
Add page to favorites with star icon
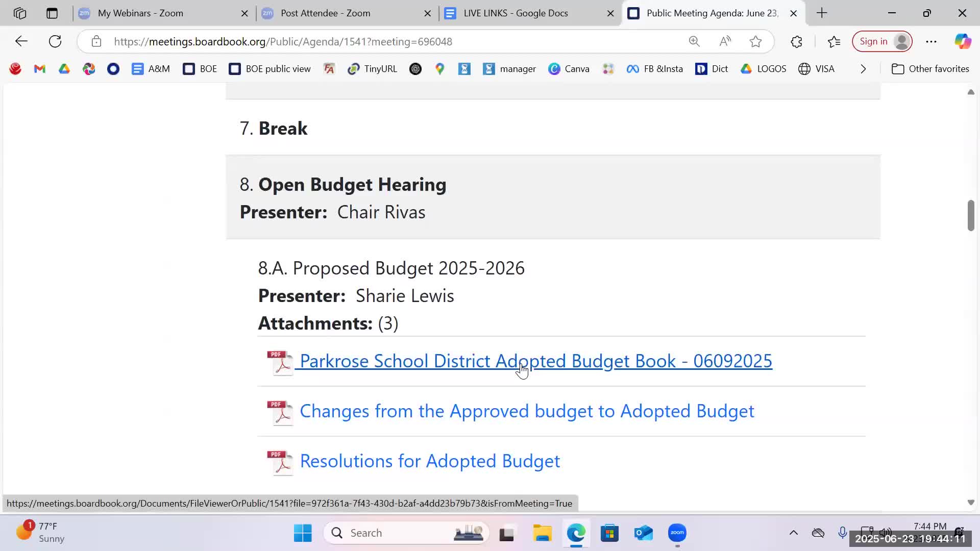755,41
